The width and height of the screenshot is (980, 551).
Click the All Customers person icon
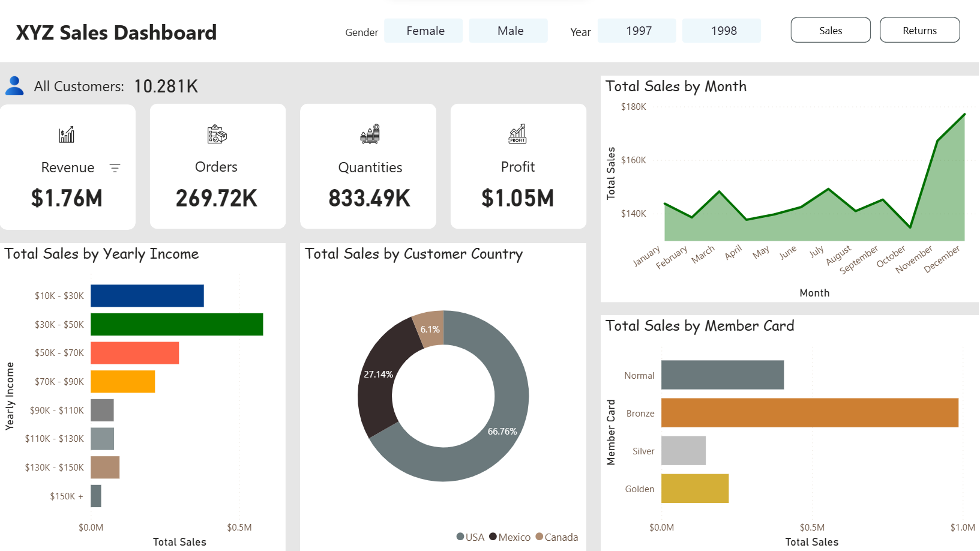pyautogui.click(x=14, y=86)
